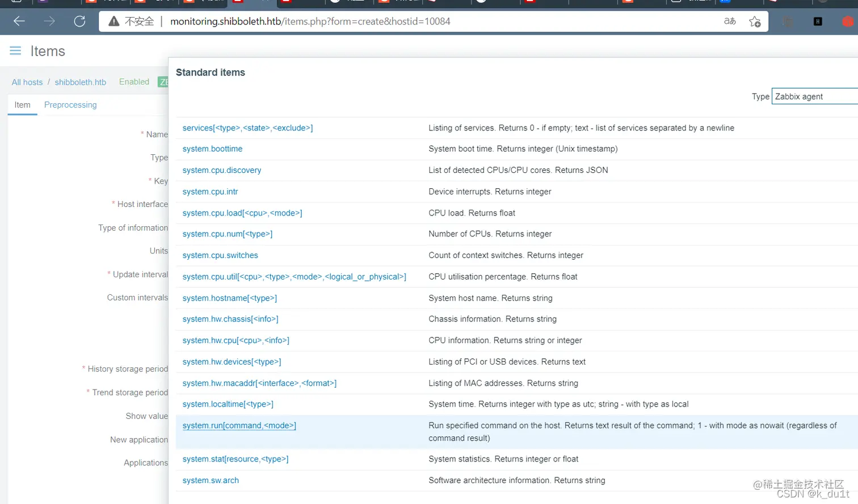Click 'Run specified command on the host' description

click(x=633, y=432)
